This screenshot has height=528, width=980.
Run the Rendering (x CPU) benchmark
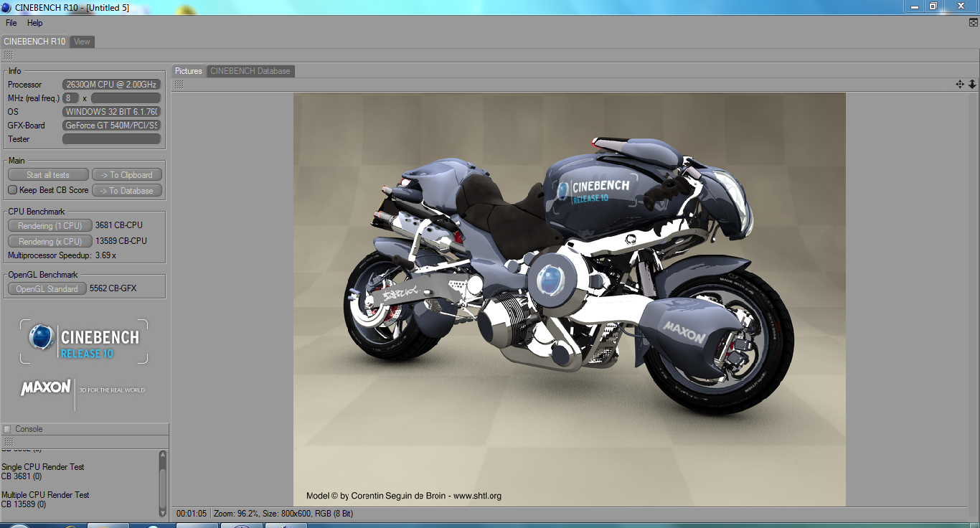click(x=50, y=242)
